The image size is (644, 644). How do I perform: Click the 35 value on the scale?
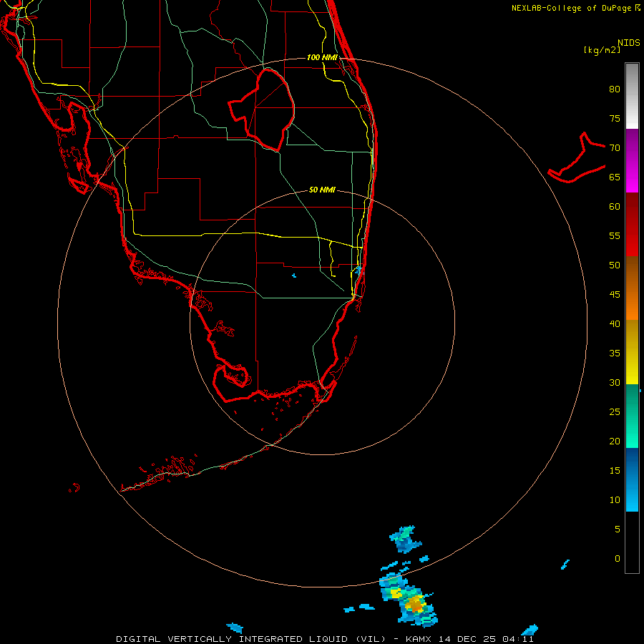[x=615, y=353]
